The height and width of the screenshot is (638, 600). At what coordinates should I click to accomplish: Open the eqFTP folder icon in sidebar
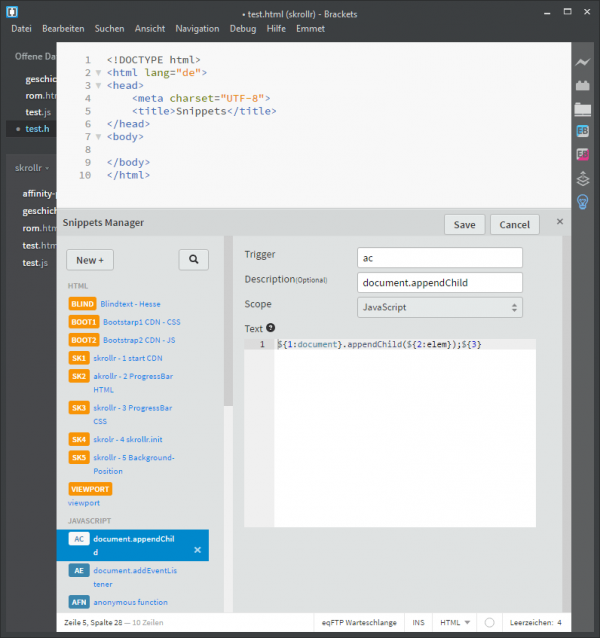(x=583, y=109)
